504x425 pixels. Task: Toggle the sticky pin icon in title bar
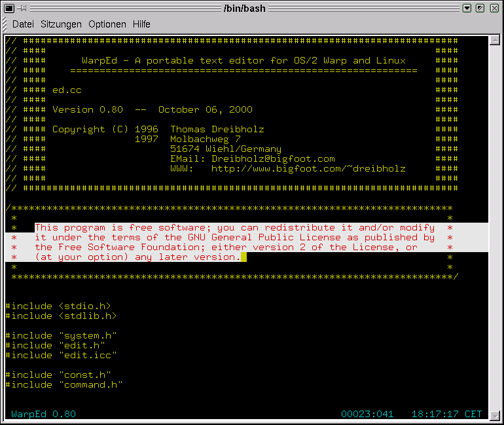point(22,8)
